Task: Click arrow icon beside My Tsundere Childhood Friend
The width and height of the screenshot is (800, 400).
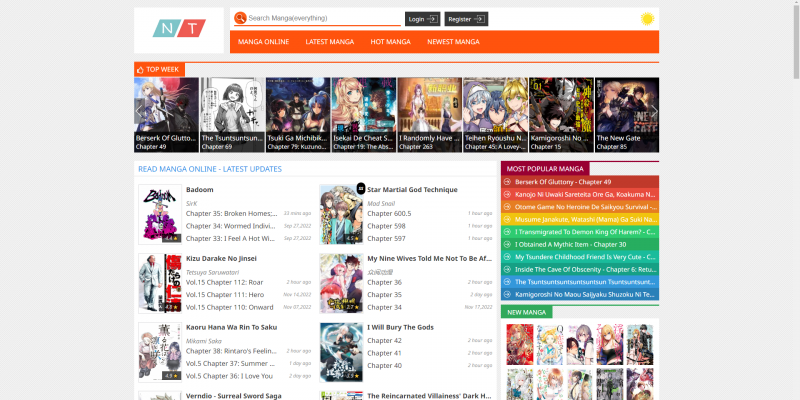Action: (x=507, y=257)
